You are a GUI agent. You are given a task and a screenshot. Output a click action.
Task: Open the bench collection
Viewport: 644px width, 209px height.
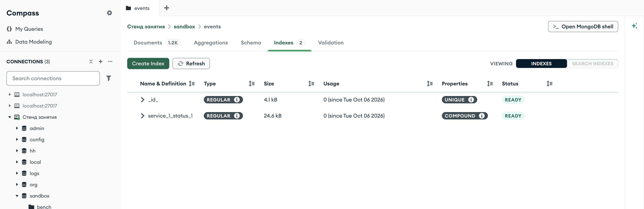click(44, 207)
